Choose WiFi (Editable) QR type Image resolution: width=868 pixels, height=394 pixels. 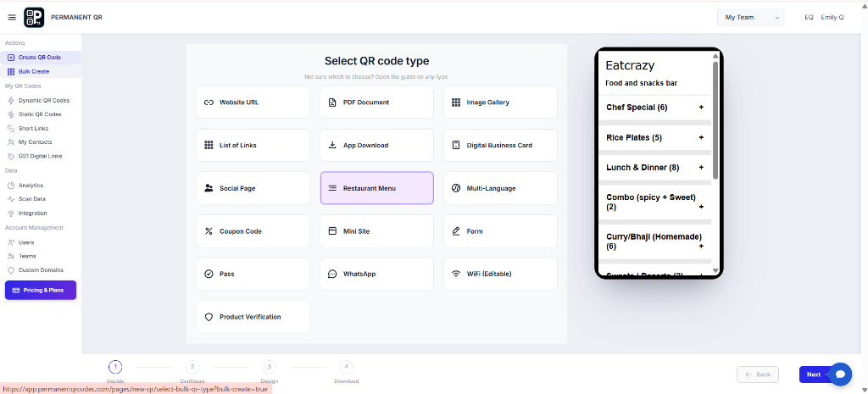click(x=500, y=274)
